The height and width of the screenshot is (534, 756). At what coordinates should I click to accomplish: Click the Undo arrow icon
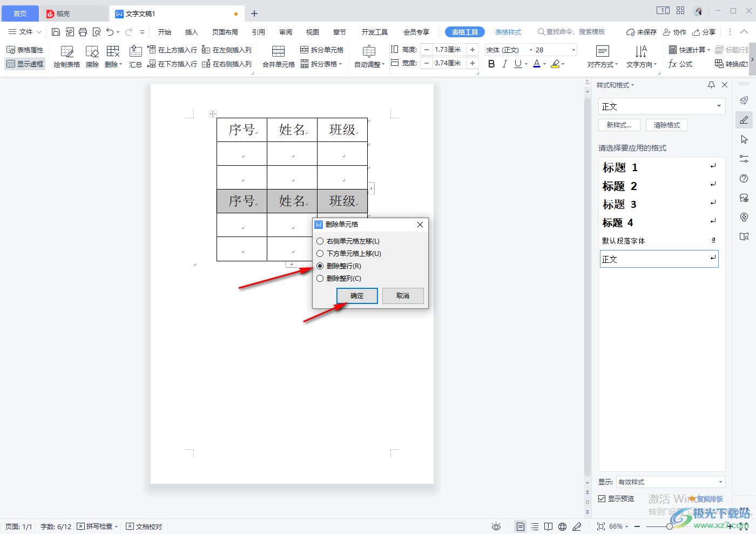tap(110, 32)
